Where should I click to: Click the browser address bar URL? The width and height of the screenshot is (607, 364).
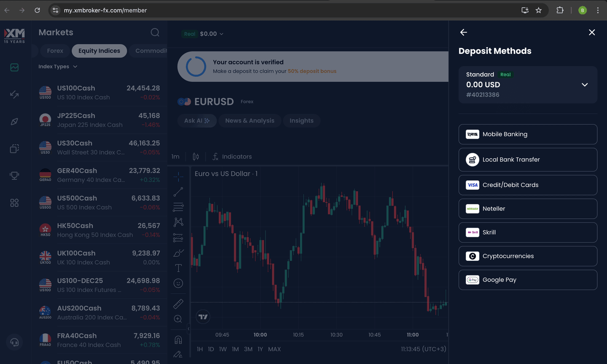click(105, 10)
